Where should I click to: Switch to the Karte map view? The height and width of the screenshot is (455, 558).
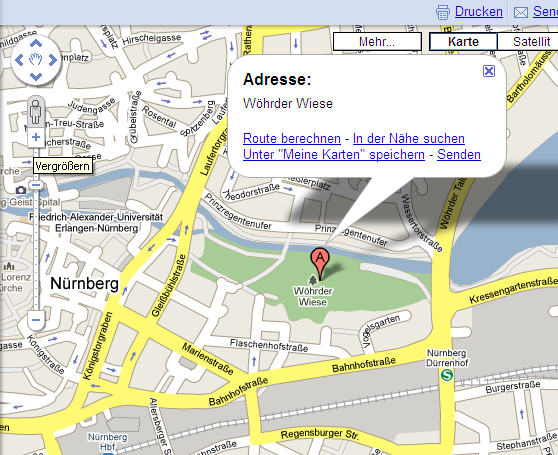coord(463,42)
